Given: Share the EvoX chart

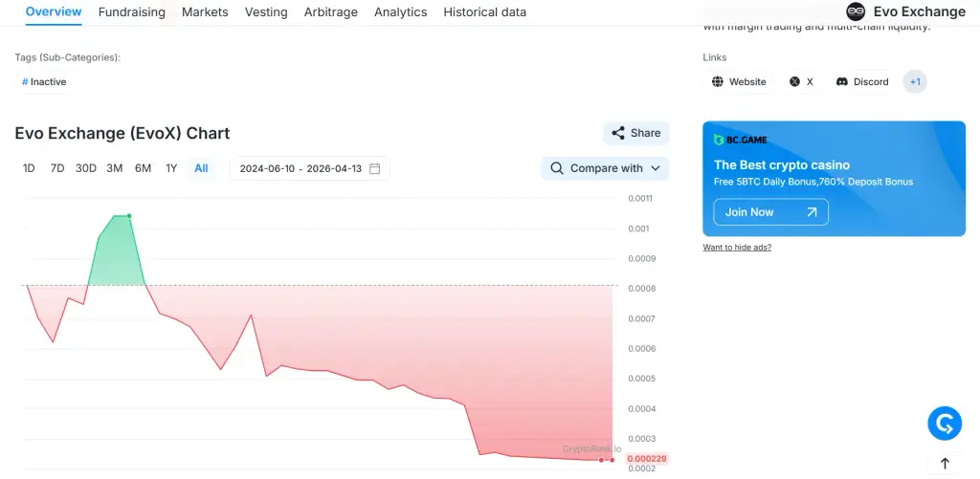Looking at the screenshot, I should [635, 133].
